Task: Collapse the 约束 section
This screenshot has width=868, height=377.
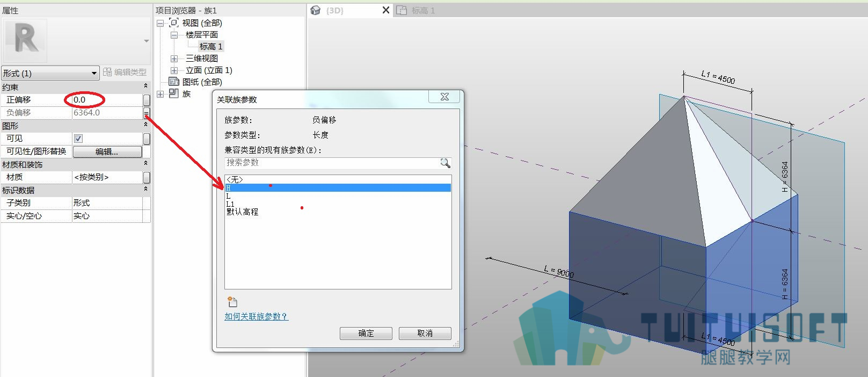Action: [145, 86]
